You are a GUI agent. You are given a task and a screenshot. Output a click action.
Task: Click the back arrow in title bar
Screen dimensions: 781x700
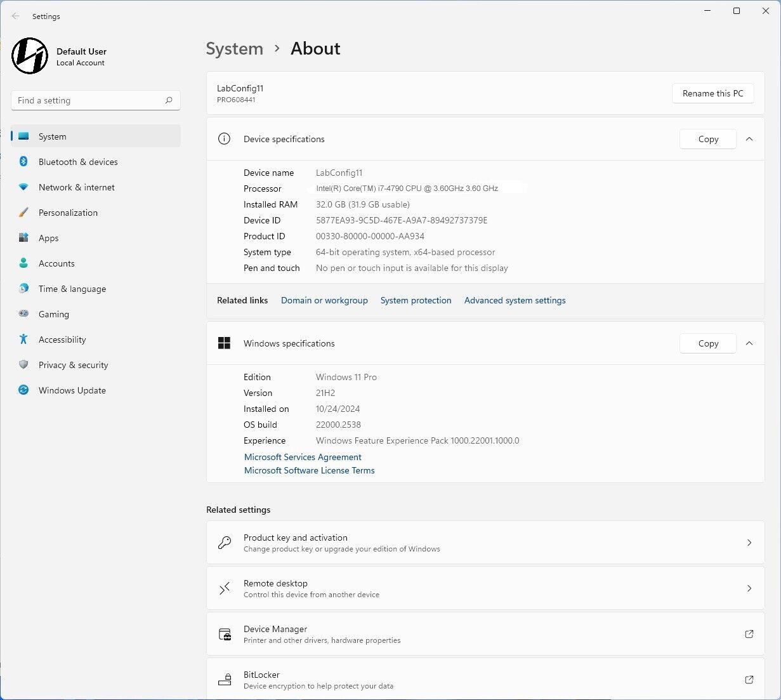point(16,17)
